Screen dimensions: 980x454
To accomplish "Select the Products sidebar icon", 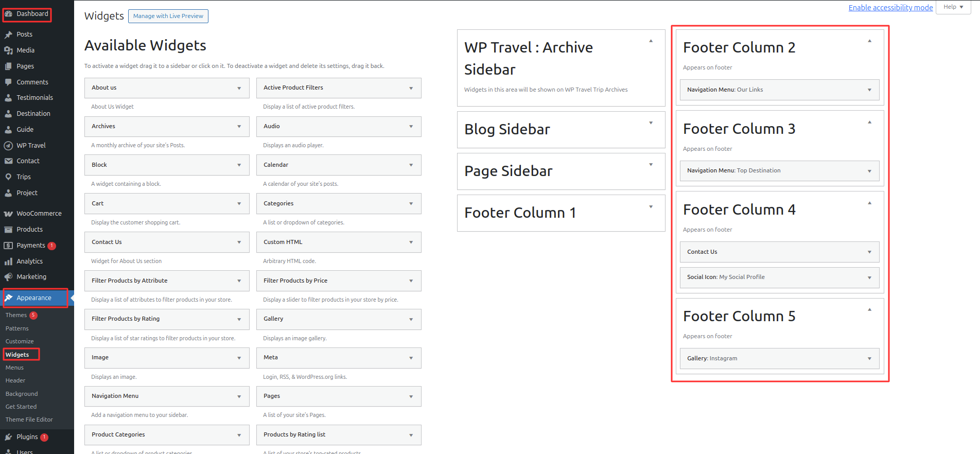I will 9,229.
